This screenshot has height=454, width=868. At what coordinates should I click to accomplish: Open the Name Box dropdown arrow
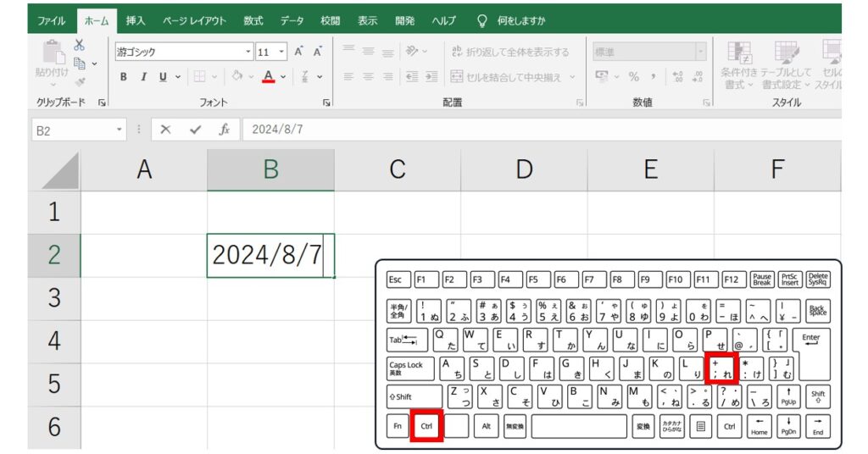tap(120, 130)
